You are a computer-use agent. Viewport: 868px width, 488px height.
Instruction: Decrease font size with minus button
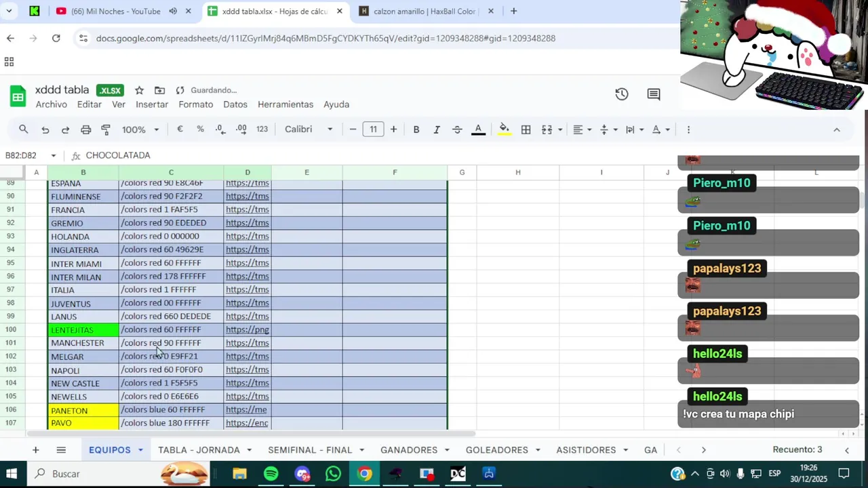pos(353,129)
